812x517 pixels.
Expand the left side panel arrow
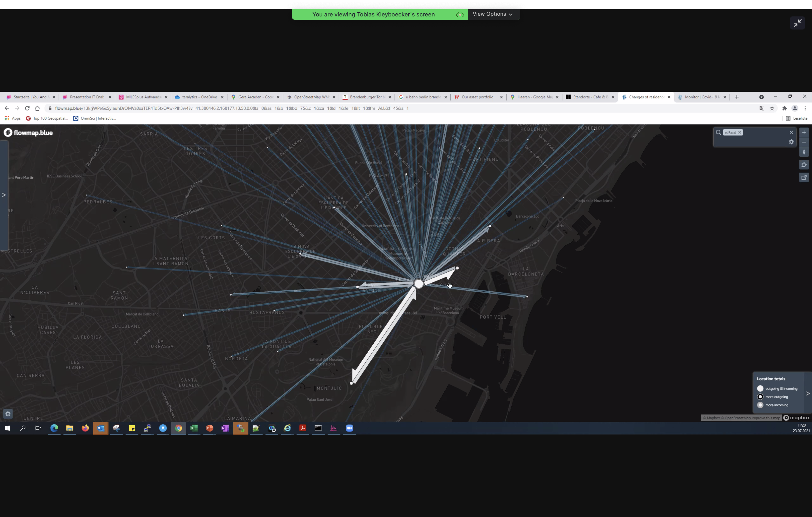4,195
